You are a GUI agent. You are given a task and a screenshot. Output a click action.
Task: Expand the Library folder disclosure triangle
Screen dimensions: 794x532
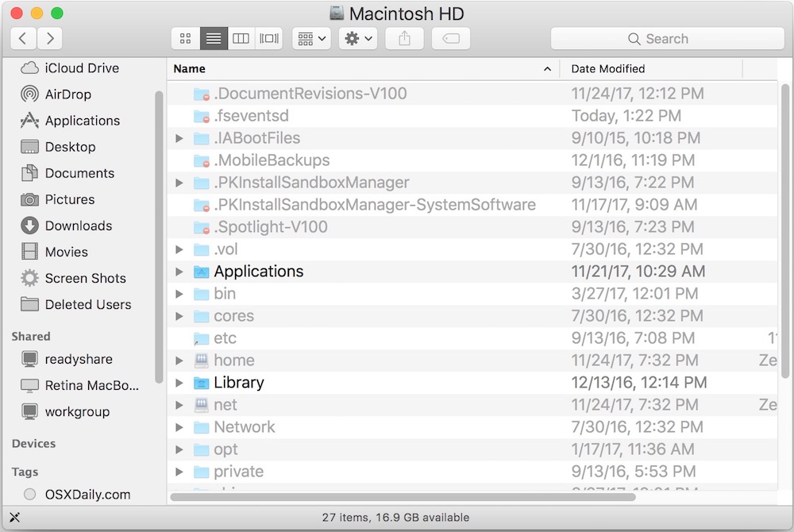pos(179,382)
